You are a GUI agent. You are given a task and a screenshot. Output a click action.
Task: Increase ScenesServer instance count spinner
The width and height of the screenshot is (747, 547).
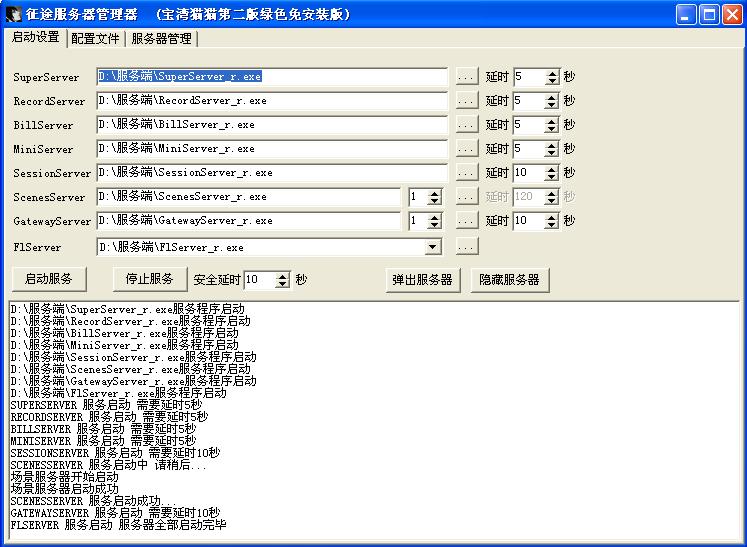(x=434, y=192)
